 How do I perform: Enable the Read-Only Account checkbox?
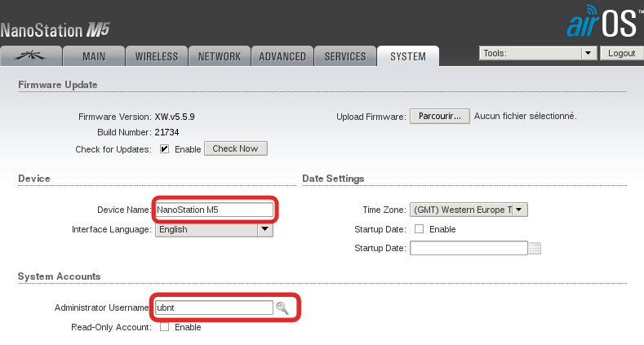[x=164, y=327]
